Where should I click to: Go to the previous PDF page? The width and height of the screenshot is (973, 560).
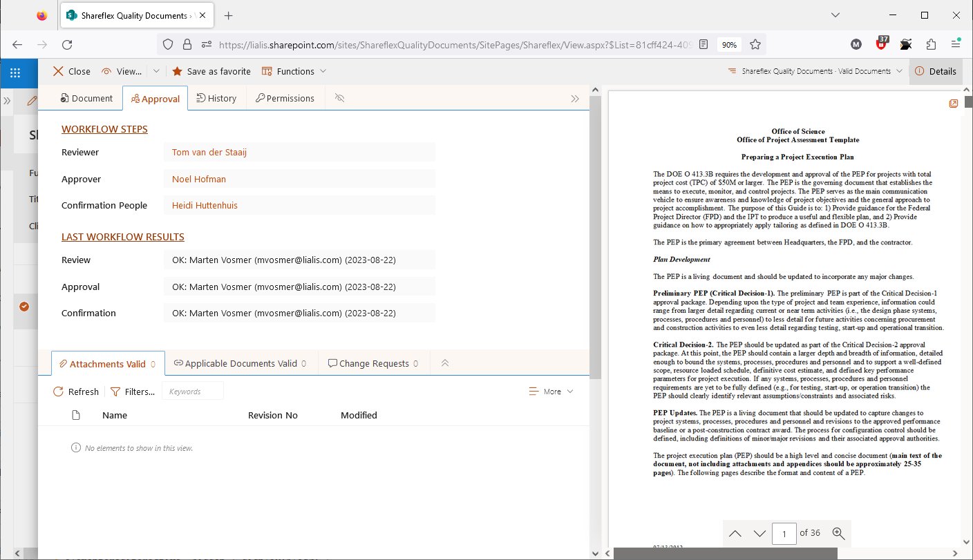[735, 533]
